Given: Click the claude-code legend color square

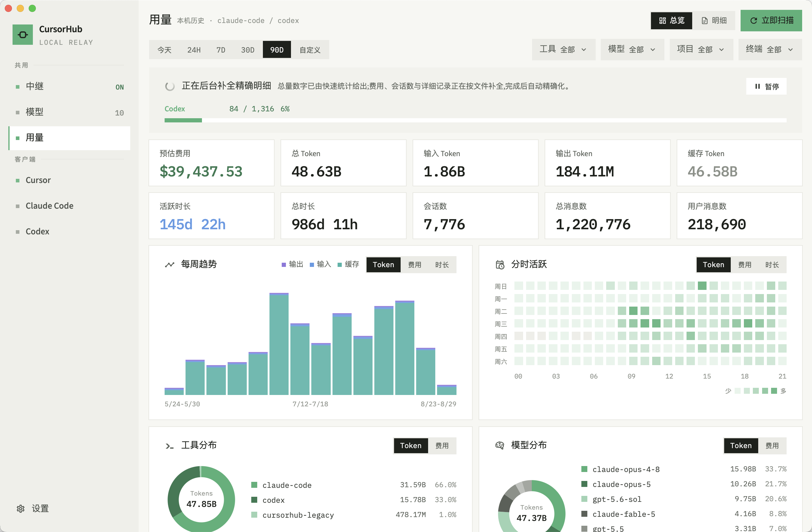Looking at the screenshot, I should point(254,485).
